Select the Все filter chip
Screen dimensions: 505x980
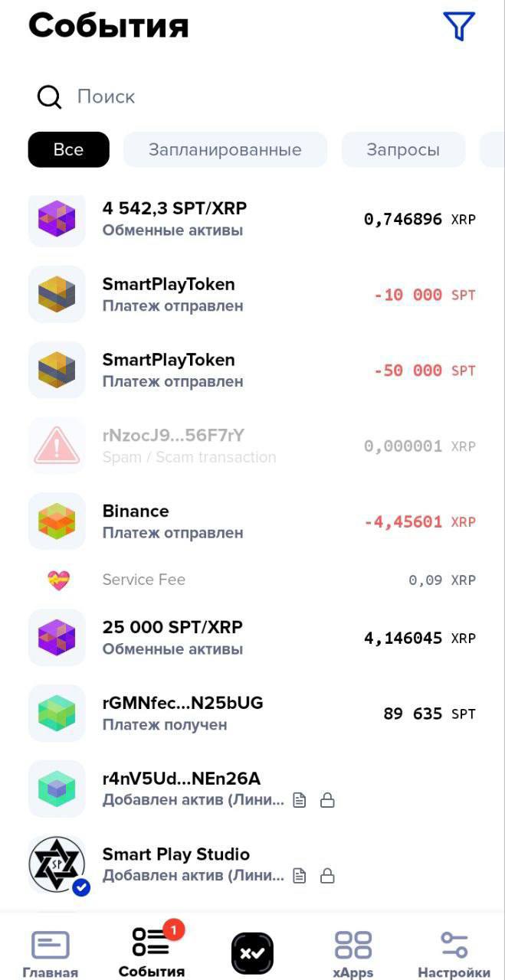click(x=69, y=150)
